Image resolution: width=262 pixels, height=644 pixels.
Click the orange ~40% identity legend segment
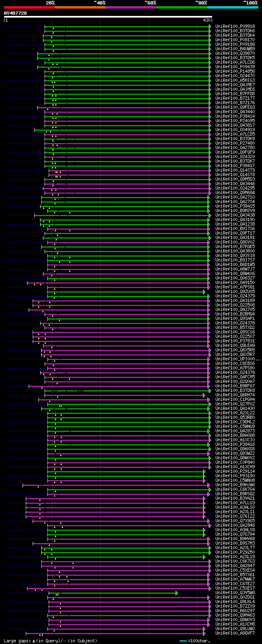pos(80,7)
